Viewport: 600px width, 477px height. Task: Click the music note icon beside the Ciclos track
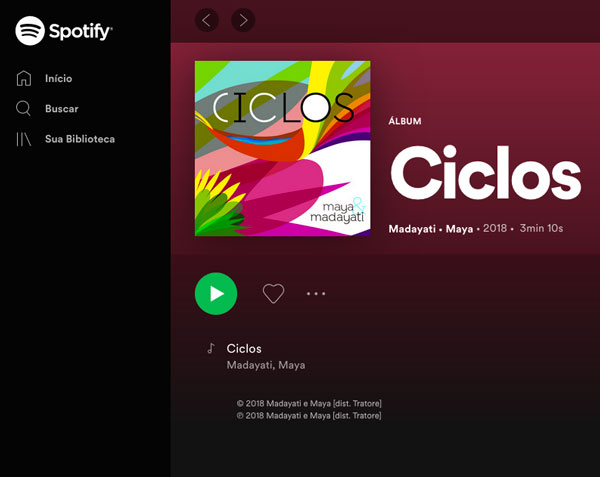[211, 348]
